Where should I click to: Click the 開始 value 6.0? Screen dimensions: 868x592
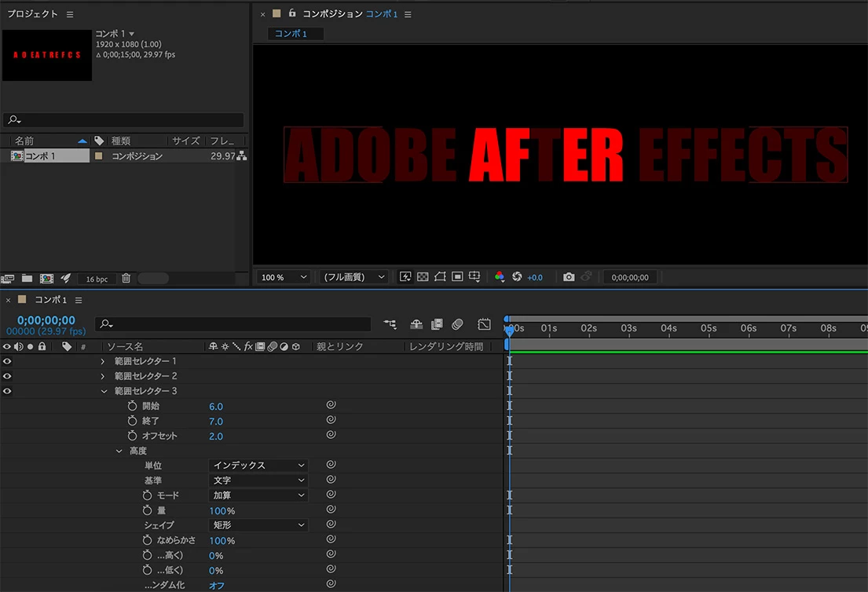coord(216,407)
